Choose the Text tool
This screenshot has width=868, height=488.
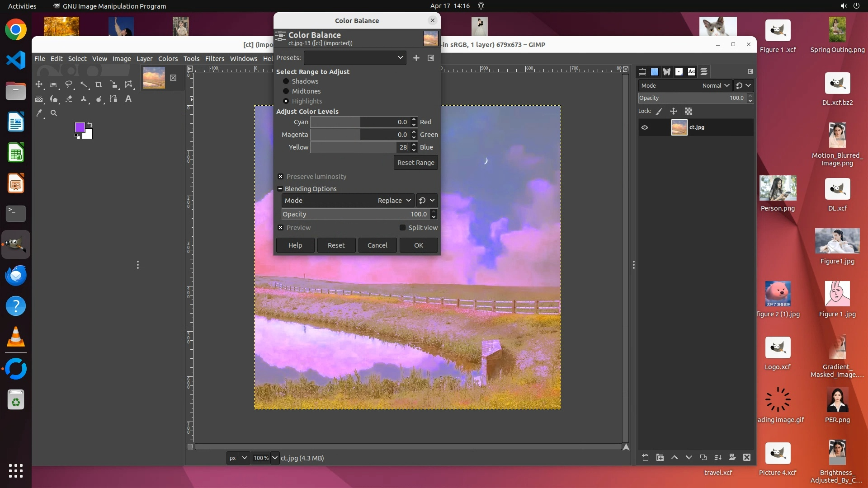[x=128, y=99]
